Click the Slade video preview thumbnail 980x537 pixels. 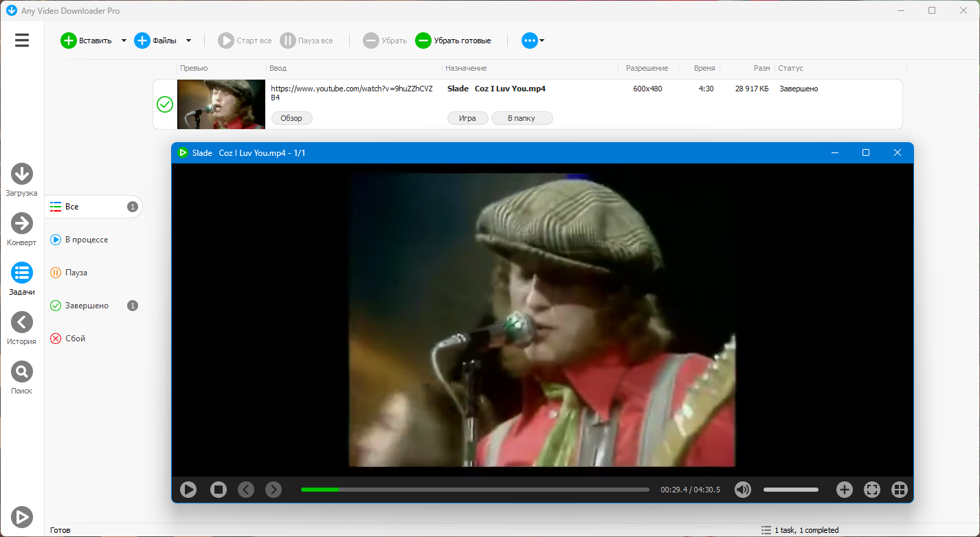click(x=221, y=104)
